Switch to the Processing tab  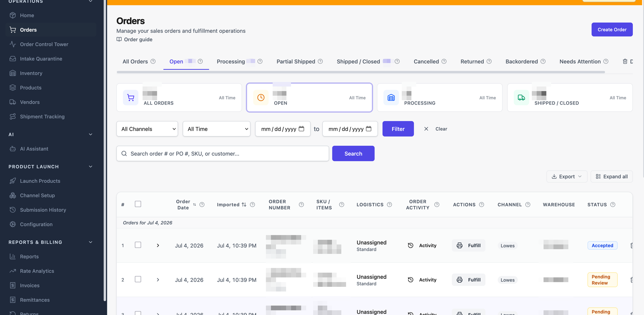(231, 61)
